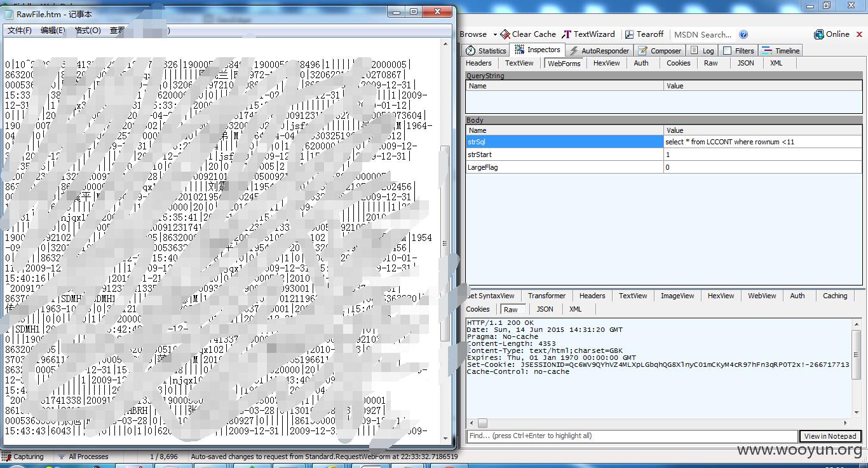Select request JSON inspector tab
Image resolution: width=868 pixels, height=468 pixels.
click(745, 63)
